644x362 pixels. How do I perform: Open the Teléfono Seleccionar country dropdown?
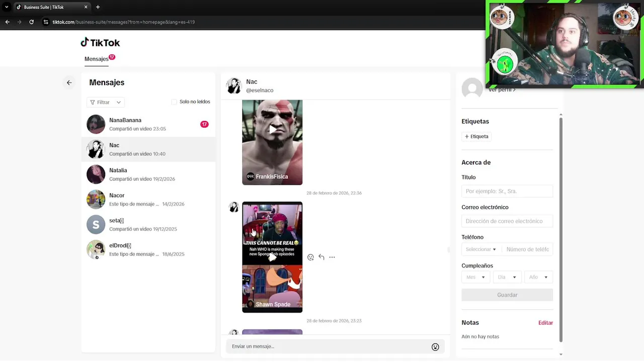coord(480,249)
